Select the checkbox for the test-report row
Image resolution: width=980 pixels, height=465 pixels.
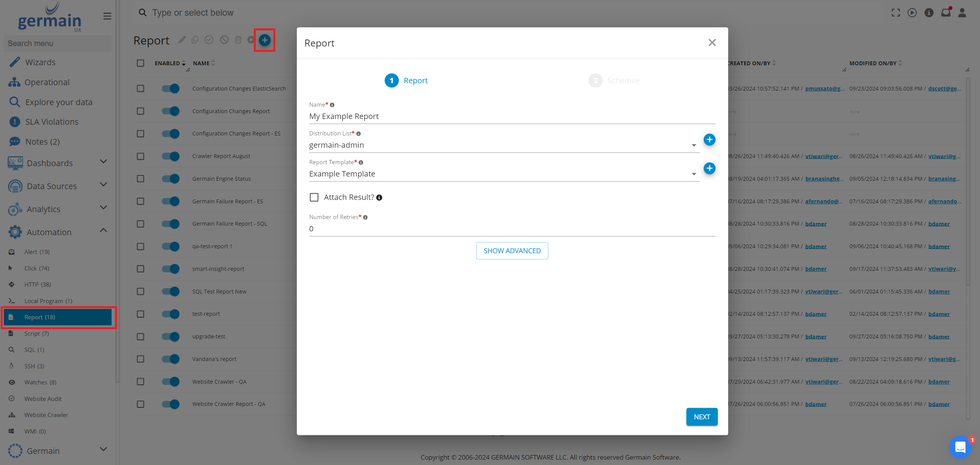coord(141,314)
